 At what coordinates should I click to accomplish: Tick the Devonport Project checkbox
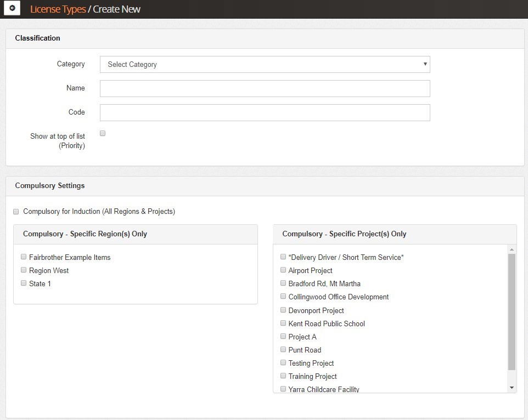pos(283,310)
